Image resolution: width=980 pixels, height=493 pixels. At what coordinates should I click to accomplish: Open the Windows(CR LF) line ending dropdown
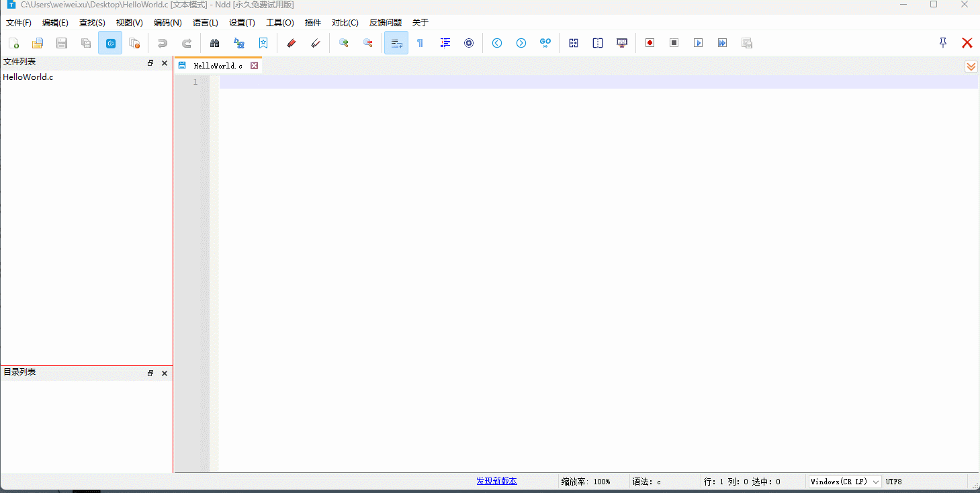(x=845, y=482)
